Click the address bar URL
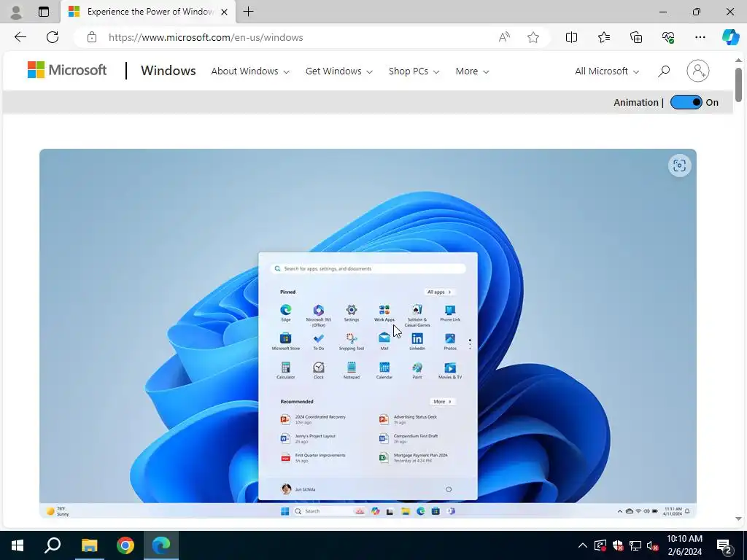Screen dimensions: 747x560 (205, 37)
